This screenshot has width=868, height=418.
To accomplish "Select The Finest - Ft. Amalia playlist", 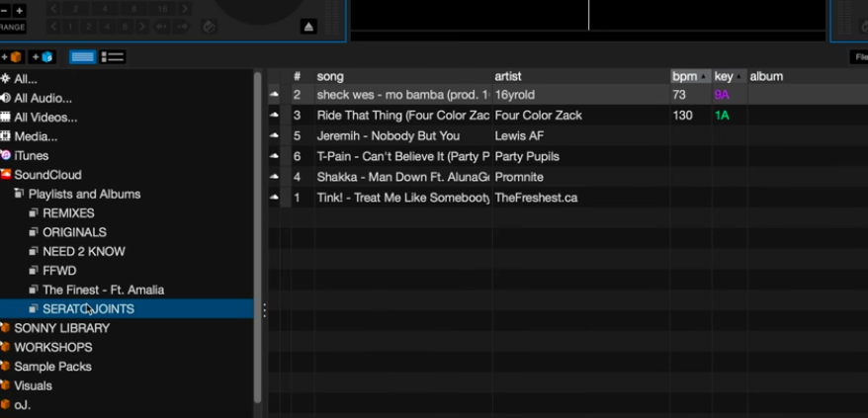I will (103, 290).
